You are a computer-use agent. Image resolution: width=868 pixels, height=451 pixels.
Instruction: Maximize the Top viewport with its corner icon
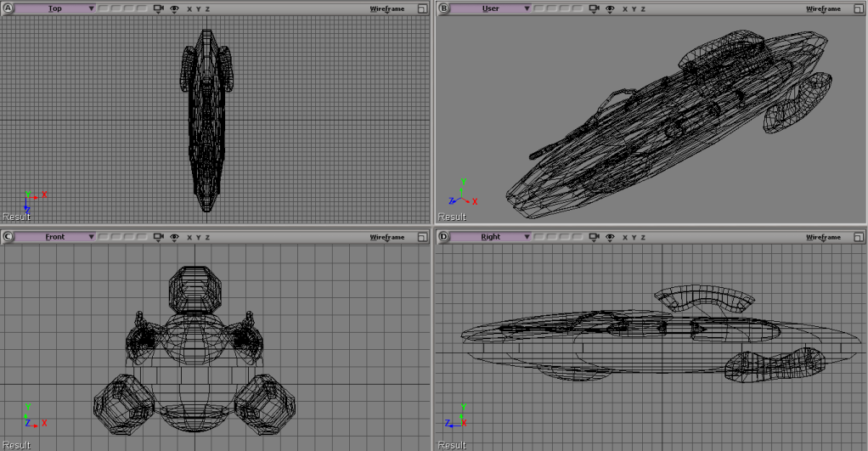point(422,8)
